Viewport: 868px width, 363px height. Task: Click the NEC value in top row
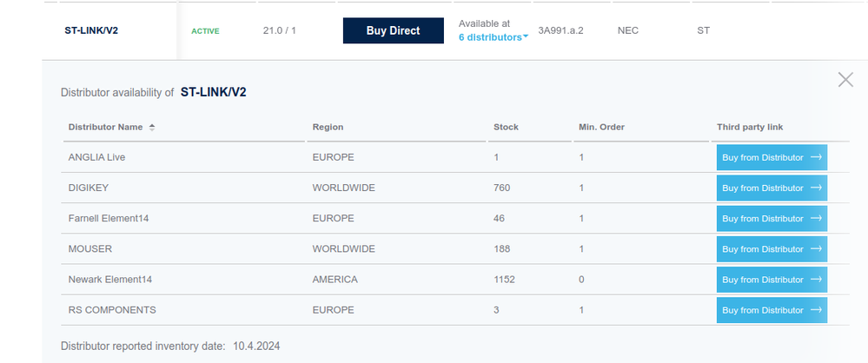pos(628,30)
